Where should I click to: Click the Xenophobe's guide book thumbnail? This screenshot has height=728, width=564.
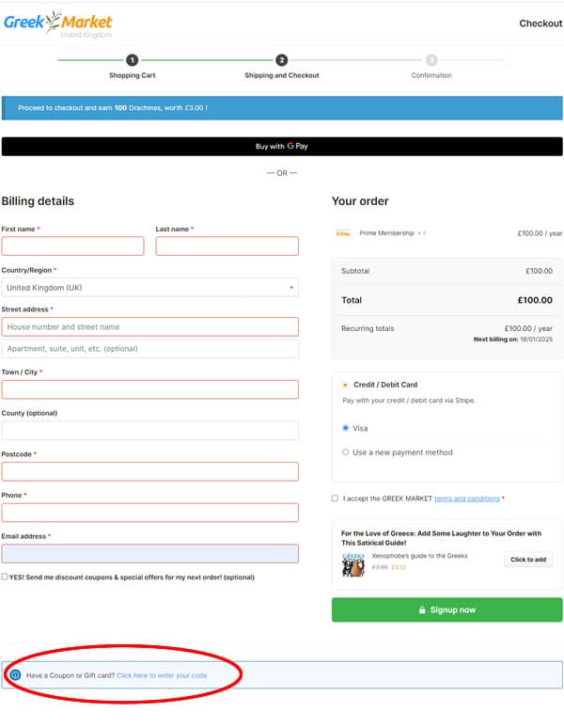[353, 562]
